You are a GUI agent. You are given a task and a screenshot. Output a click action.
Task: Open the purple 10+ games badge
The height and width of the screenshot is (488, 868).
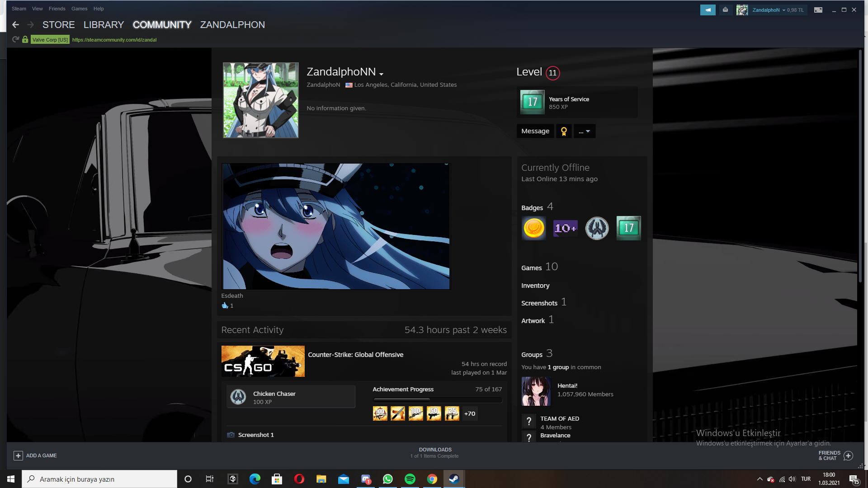[x=566, y=228]
